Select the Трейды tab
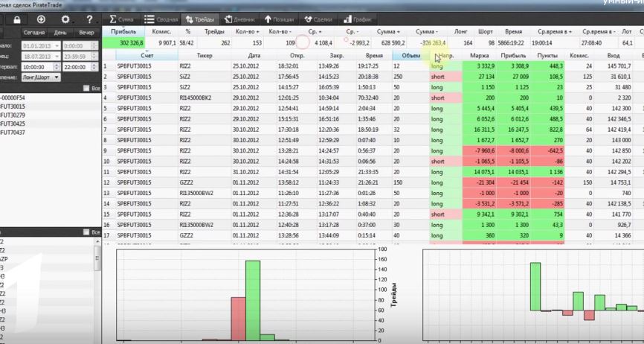The image size is (644, 344). (199, 19)
